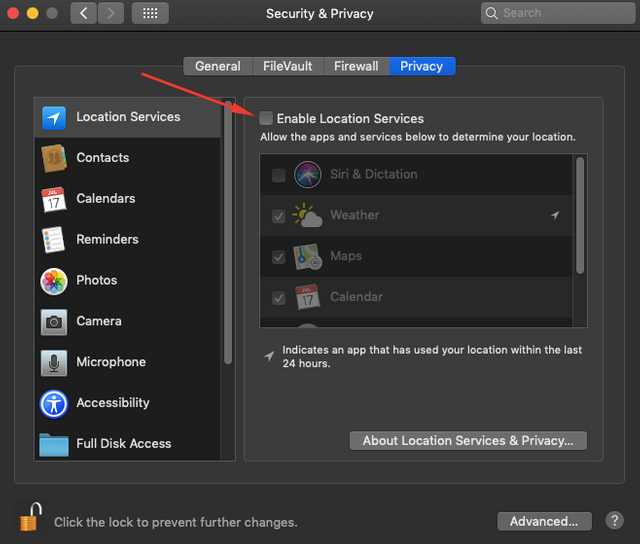The image size is (640, 544).
Task: Select Reminders label in sidebar
Action: pos(107,239)
